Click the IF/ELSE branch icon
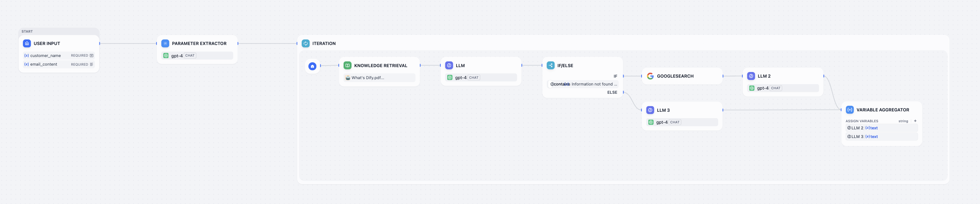 click(550, 65)
